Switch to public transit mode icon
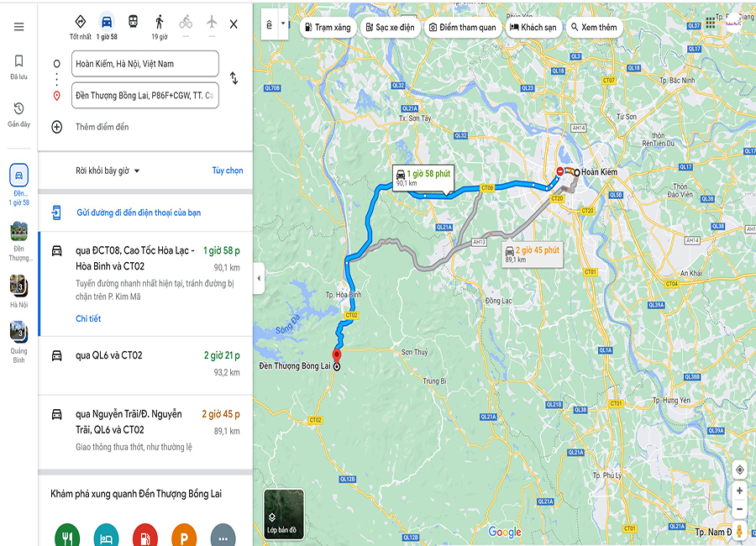Viewport: 756px width, 546px height. pyautogui.click(x=133, y=21)
